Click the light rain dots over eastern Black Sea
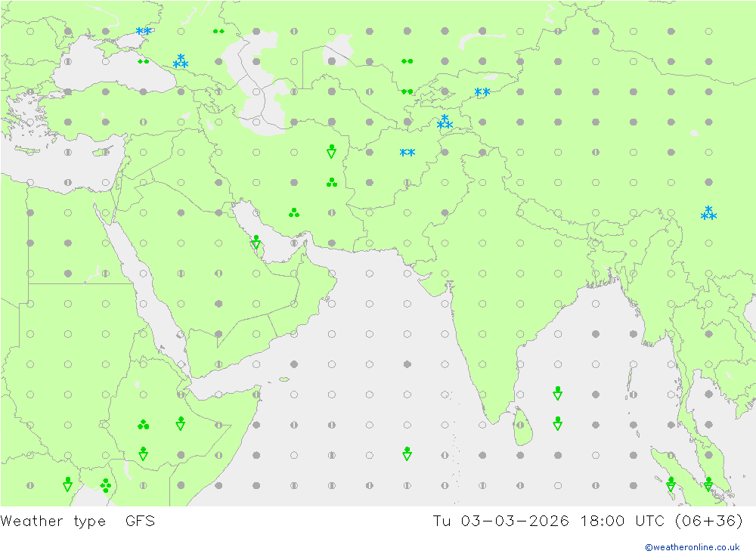The height and width of the screenshot is (554, 756). click(143, 61)
